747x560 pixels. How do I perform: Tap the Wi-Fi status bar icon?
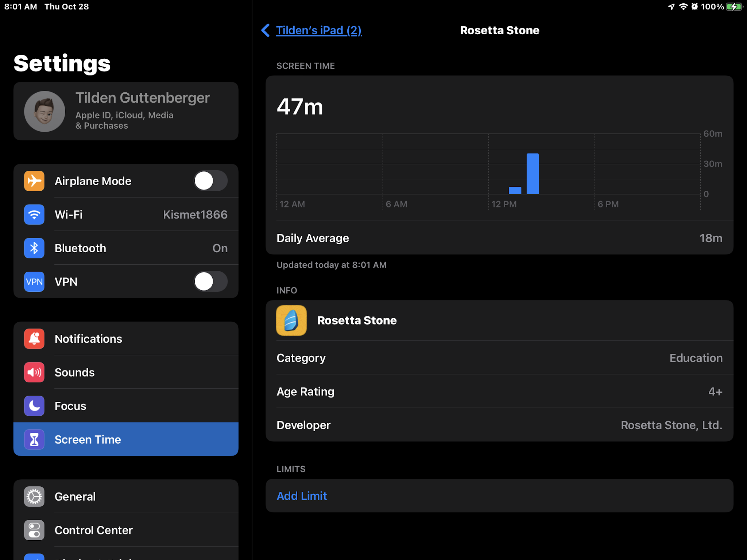click(683, 7)
